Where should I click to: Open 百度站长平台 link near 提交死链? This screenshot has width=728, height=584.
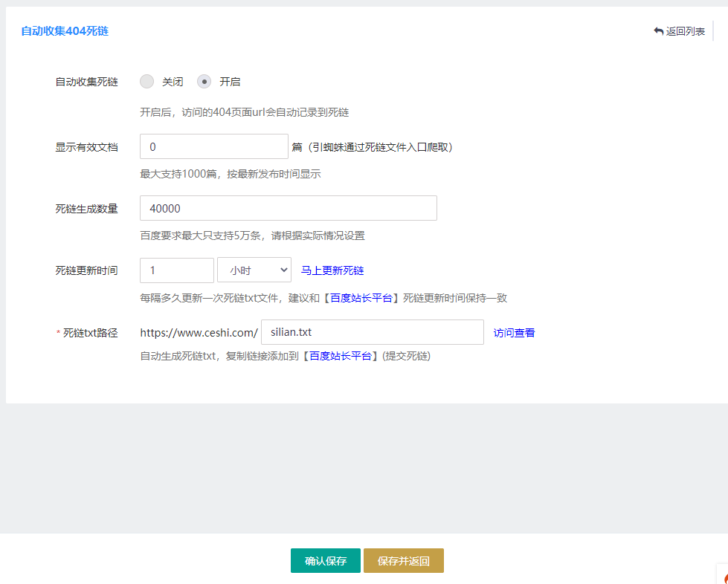pyautogui.click(x=341, y=356)
